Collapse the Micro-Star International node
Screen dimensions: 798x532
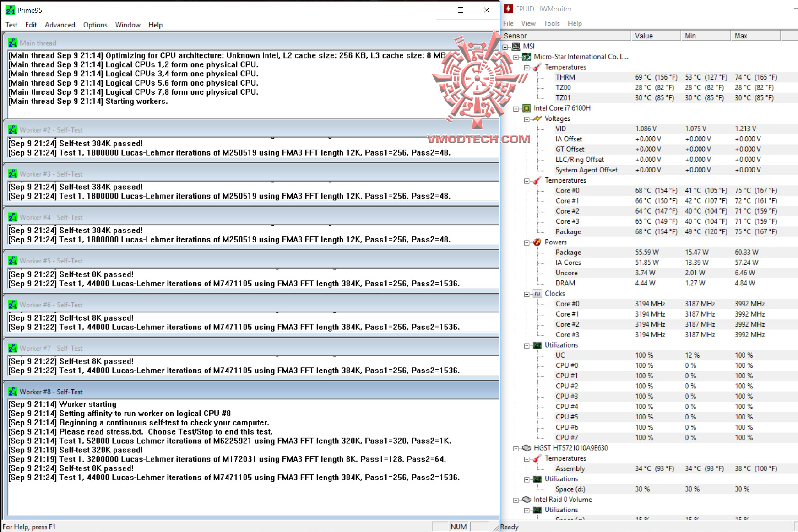tap(516, 57)
